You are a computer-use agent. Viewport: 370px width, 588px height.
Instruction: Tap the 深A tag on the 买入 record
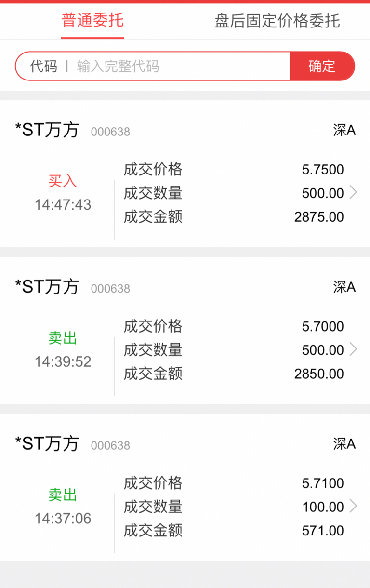pos(344,130)
